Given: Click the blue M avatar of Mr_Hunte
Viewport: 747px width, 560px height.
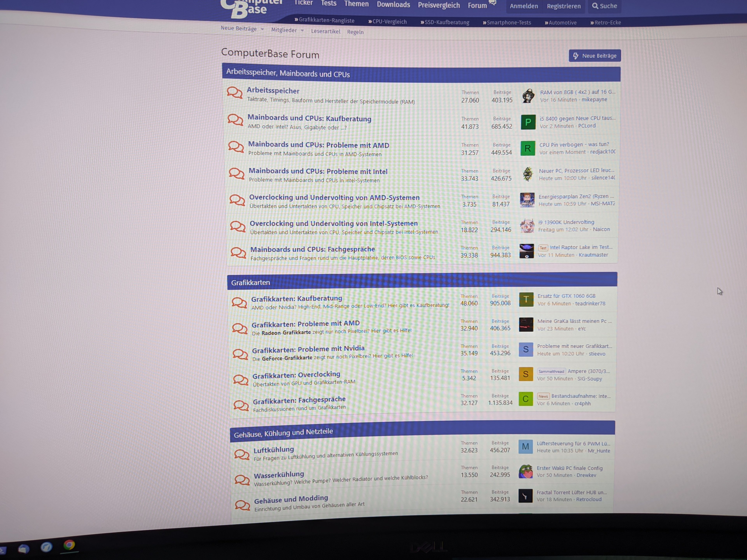Looking at the screenshot, I should pos(525,447).
